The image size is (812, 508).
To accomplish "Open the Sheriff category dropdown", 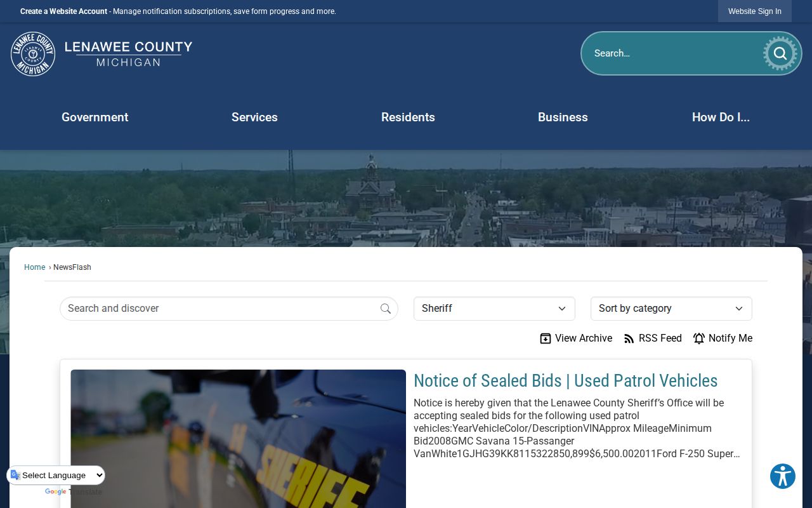I will click(494, 309).
